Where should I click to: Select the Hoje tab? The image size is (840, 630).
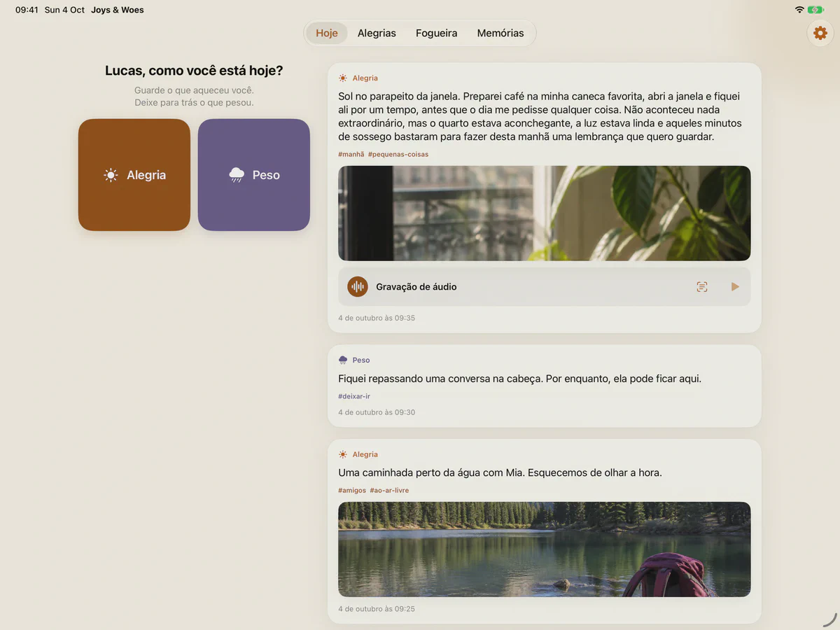coord(327,33)
